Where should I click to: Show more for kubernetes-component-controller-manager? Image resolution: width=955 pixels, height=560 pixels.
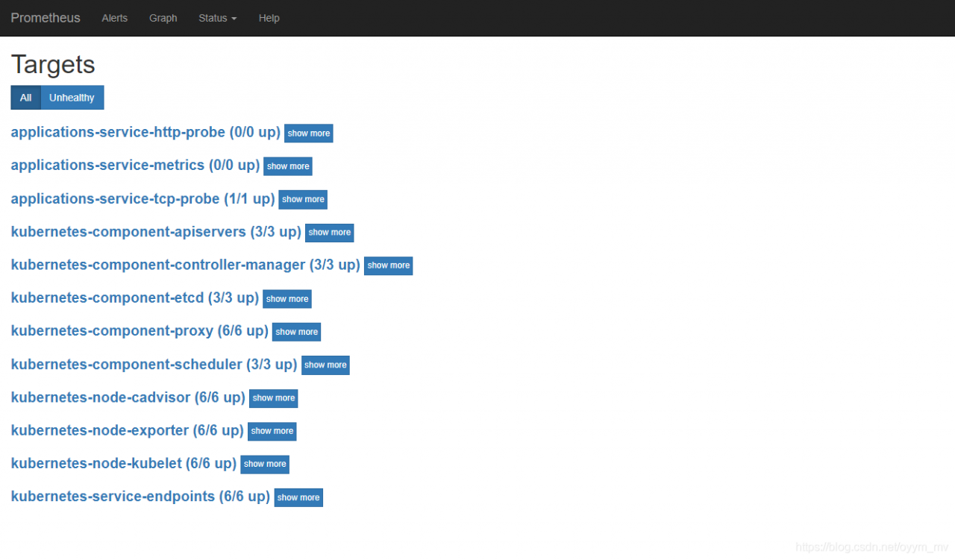tap(389, 265)
